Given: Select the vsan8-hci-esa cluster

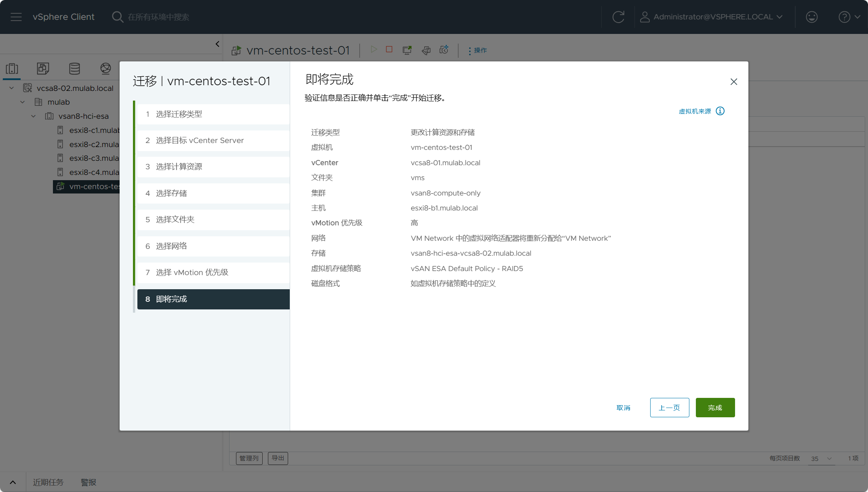Looking at the screenshot, I should point(83,116).
